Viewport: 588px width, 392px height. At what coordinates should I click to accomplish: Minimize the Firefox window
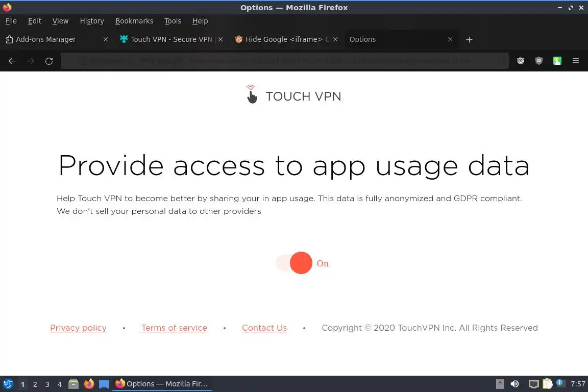point(560,8)
